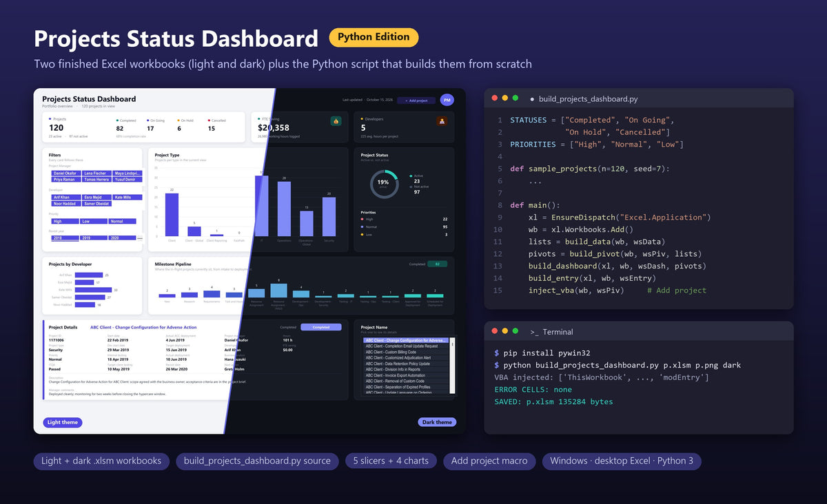827x504 pixels.
Task: Click the green dot in code window titlebar
Action: [515, 98]
